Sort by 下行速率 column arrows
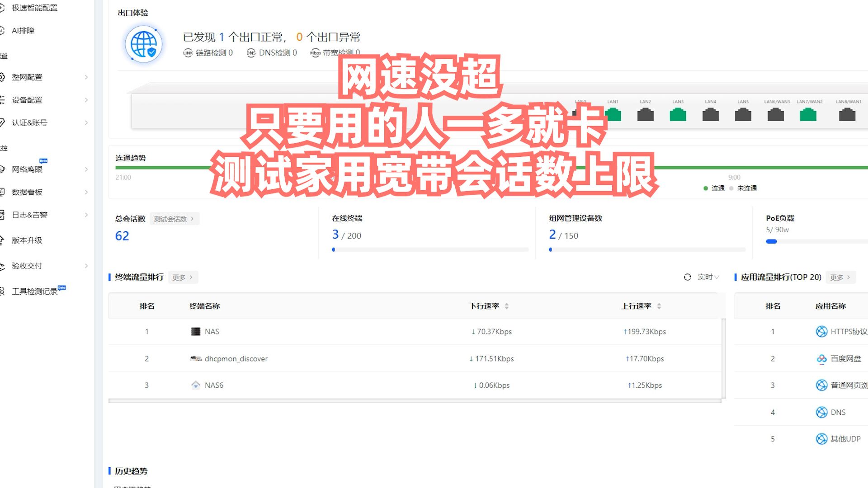 coord(506,306)
